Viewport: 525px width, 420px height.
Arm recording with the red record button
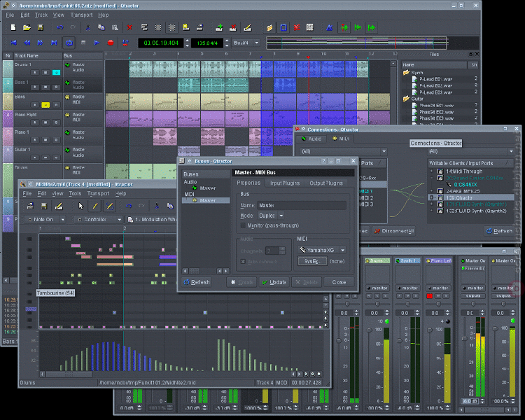[x=111, y=43]
